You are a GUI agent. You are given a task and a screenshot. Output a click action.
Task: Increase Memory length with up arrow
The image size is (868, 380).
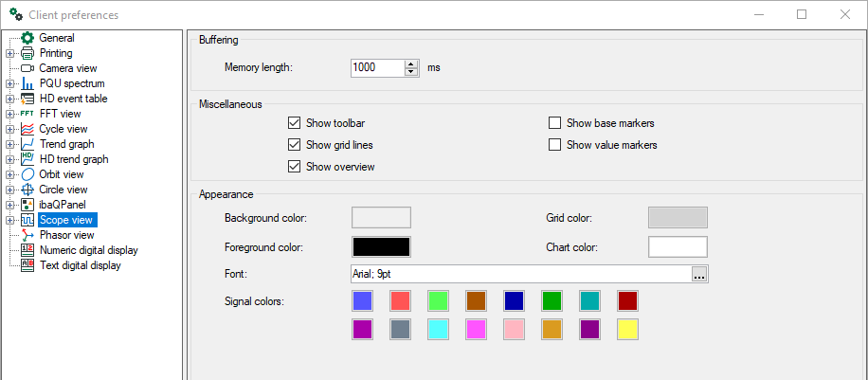coord(411,63)
